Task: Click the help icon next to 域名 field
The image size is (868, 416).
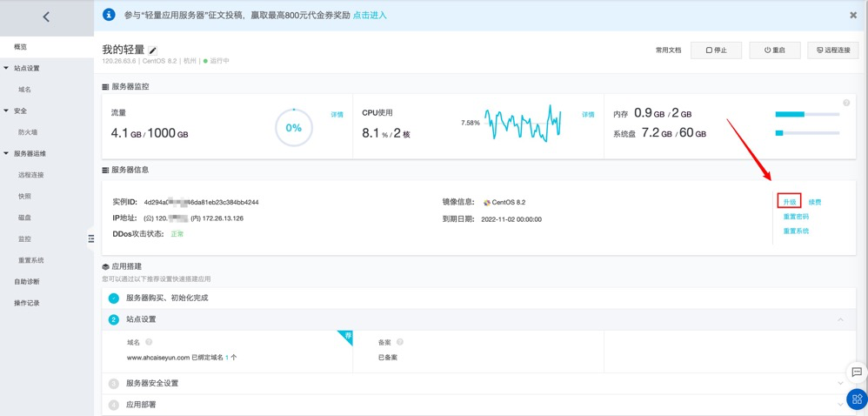Action: [x=149, y=342]
